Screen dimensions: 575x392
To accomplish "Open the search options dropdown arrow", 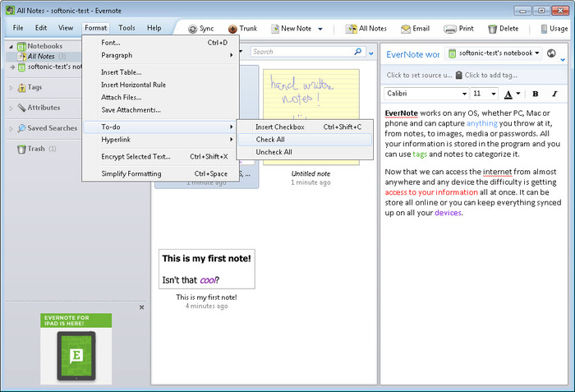I will pos(371,53).
